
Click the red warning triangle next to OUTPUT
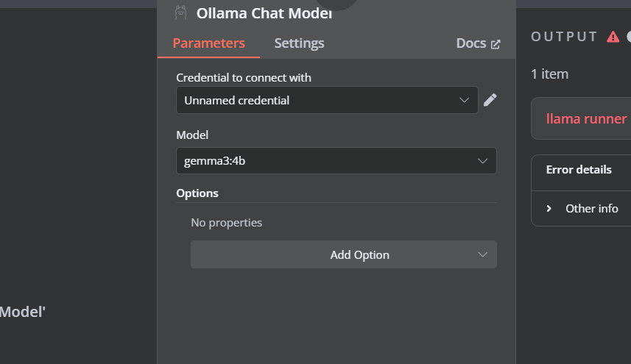coord(613,37)
